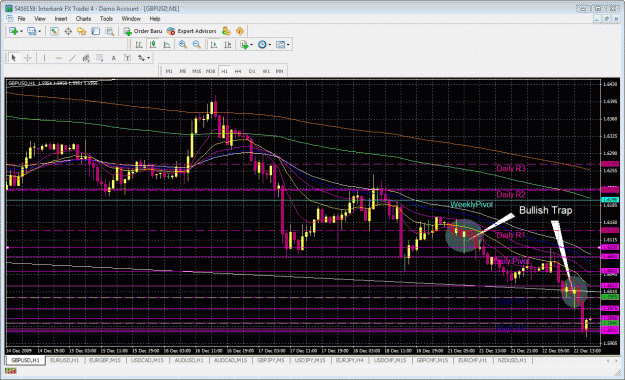This screenshot has width=625, height=380.
Task: Open the View menu
Action: [40, 19]
